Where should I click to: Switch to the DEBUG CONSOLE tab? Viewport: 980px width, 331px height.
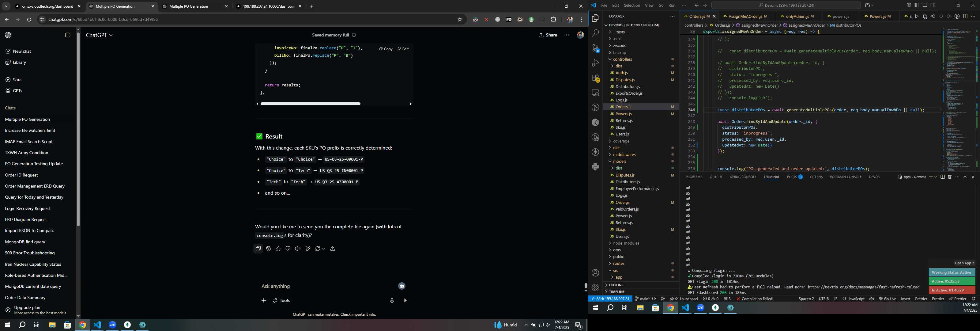coord(743,177)
